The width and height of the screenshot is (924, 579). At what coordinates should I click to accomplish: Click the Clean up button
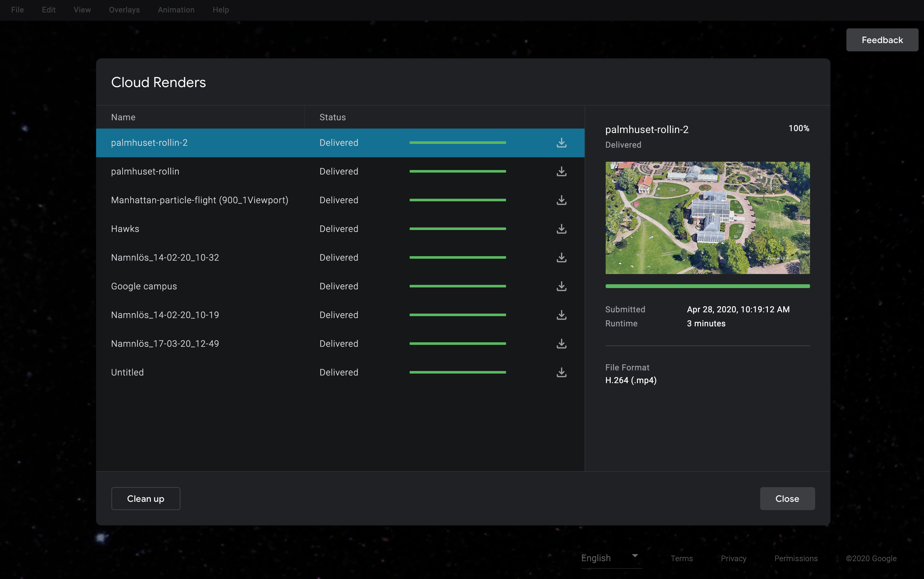(x=145, y=499)
